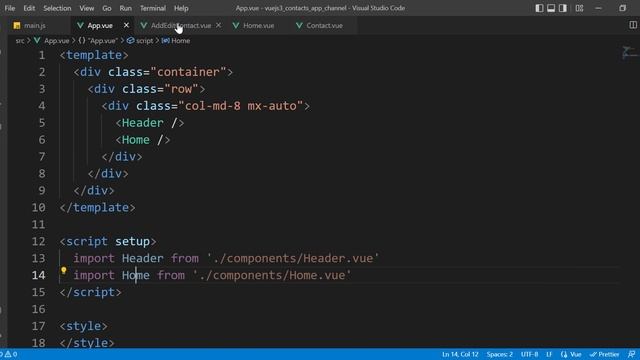
Task: Click './components/Header.vue' path string
Action: point(293,258)
